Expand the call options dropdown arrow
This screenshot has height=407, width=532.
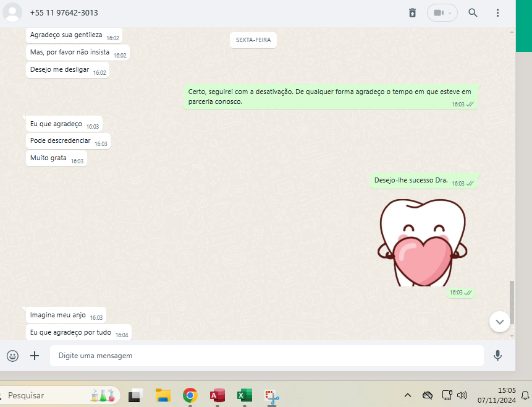click(x=450, y=13)
